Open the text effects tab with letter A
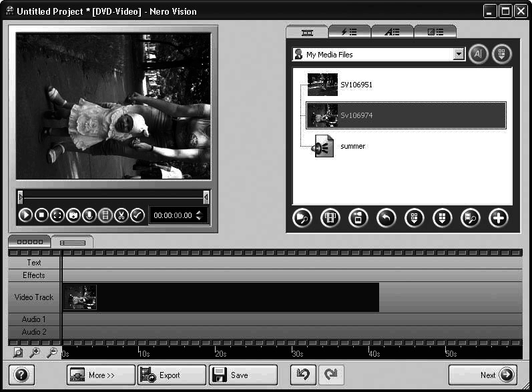Image resolution: width=532 pixels, height=392 pixels. point(392,31)
